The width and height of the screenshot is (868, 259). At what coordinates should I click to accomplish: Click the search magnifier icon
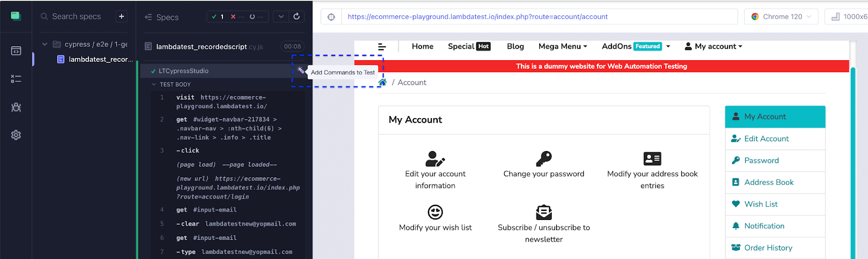coord(44,17)
